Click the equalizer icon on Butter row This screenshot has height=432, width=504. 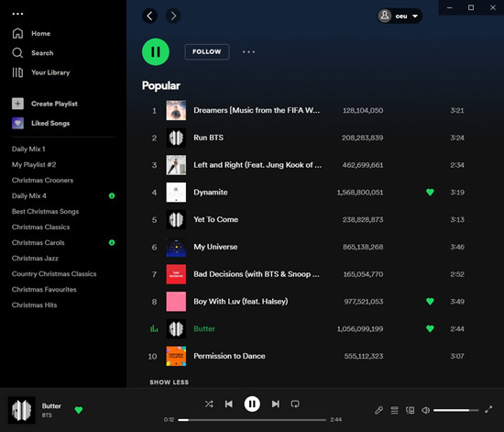pyautogui.click(x=154, y=328)
